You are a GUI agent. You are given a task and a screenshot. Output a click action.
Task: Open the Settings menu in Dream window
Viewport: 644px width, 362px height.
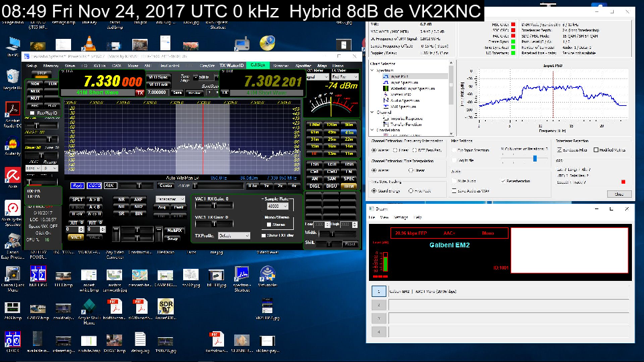[x=401, y=217]
